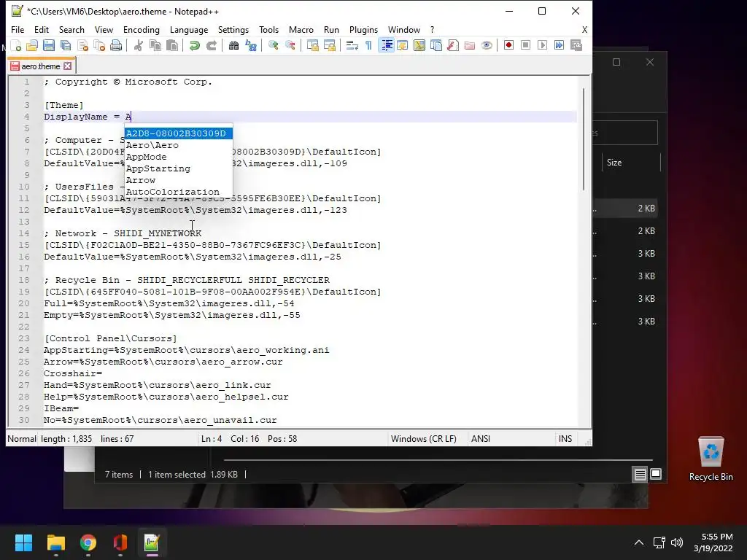Viewport: 747px width, 560px height.
Task: Open the File menu
Action: 18,29
